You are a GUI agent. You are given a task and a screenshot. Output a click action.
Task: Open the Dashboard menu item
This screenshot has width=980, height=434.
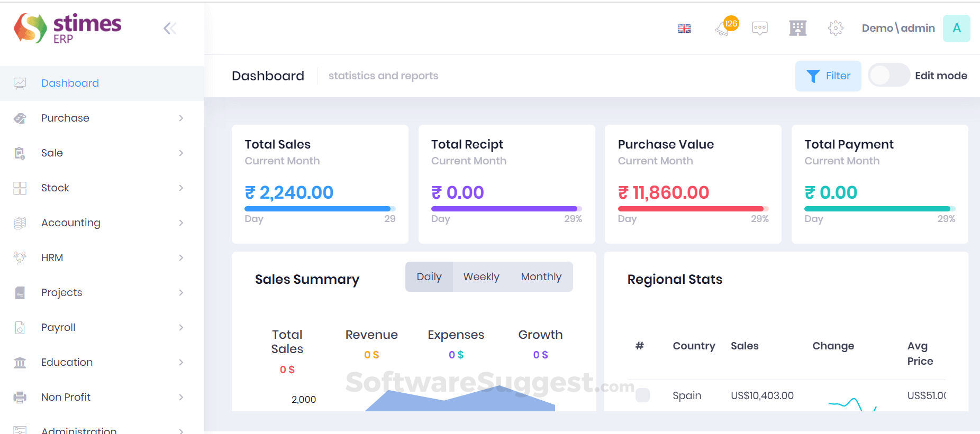tap(70, 83)
